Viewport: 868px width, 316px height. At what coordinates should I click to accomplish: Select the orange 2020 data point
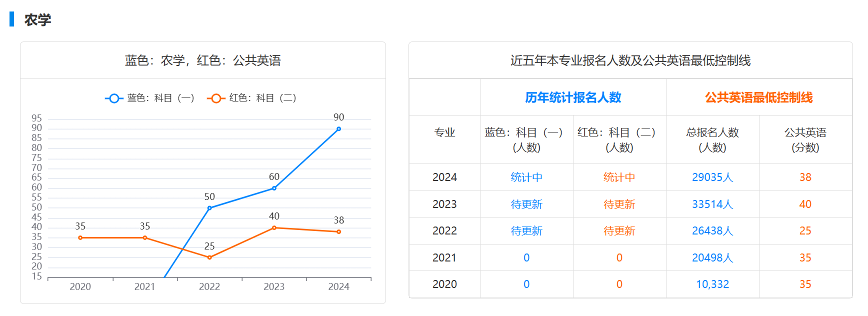80,238
